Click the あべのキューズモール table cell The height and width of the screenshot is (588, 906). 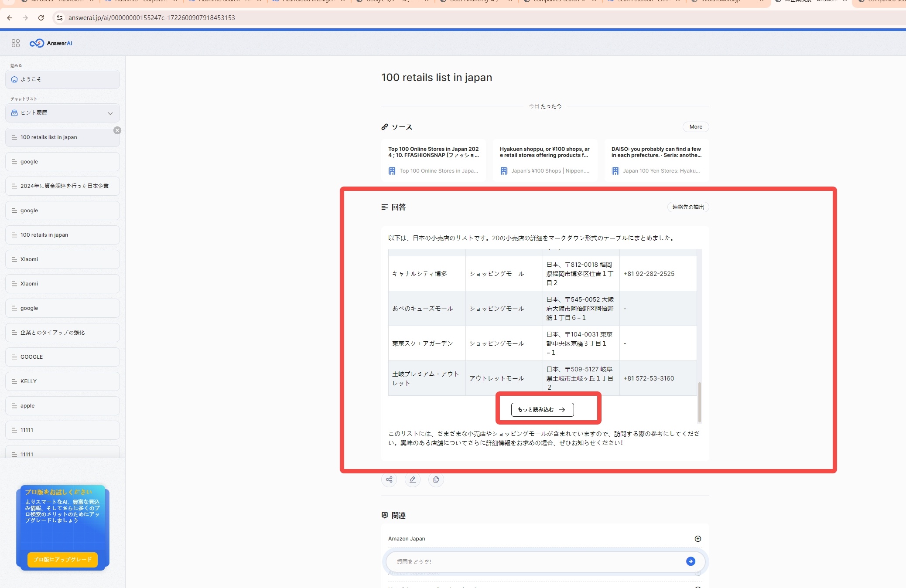(427, 309)
